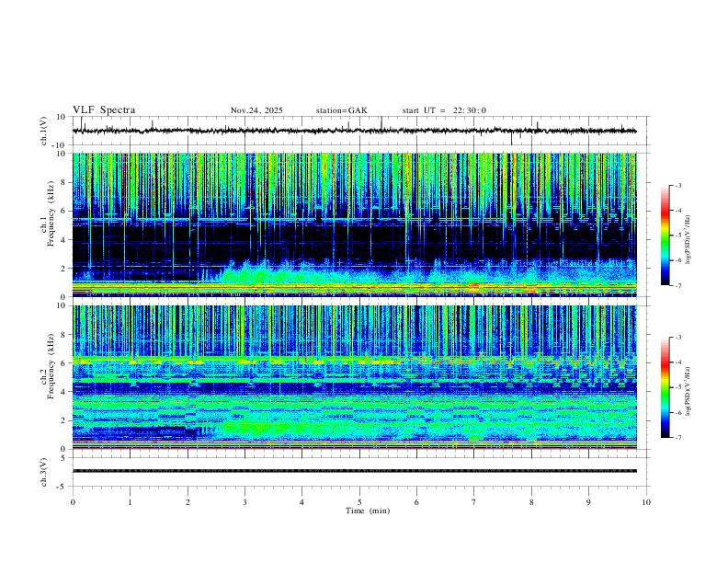Click the 'start UT = 22:30:0' text

coord(444,110)
